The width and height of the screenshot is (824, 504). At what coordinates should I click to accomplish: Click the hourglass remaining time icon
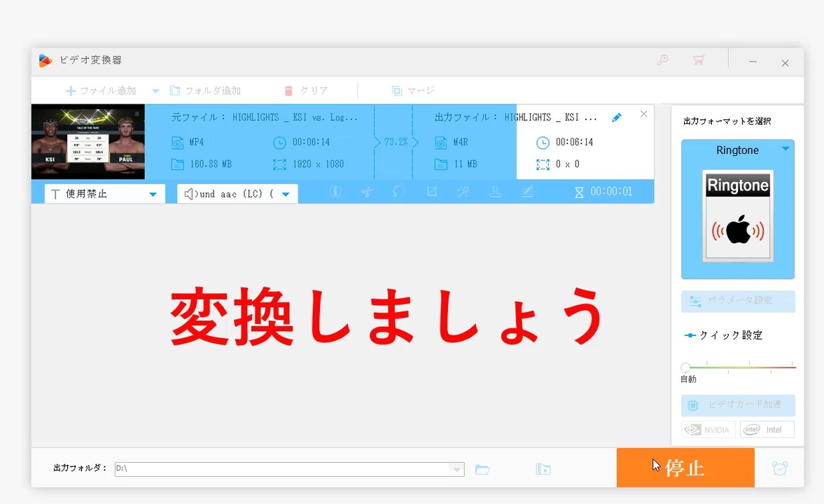tap(579, 192)
